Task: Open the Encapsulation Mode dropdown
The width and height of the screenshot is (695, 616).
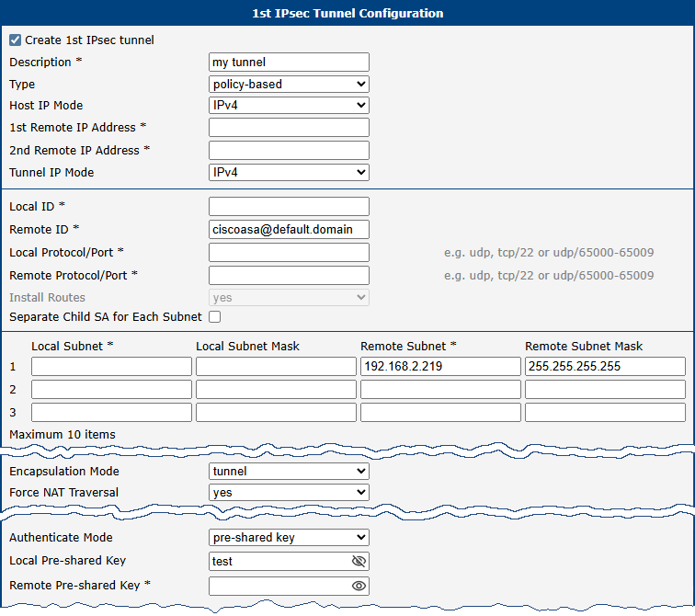Action: 289,471
